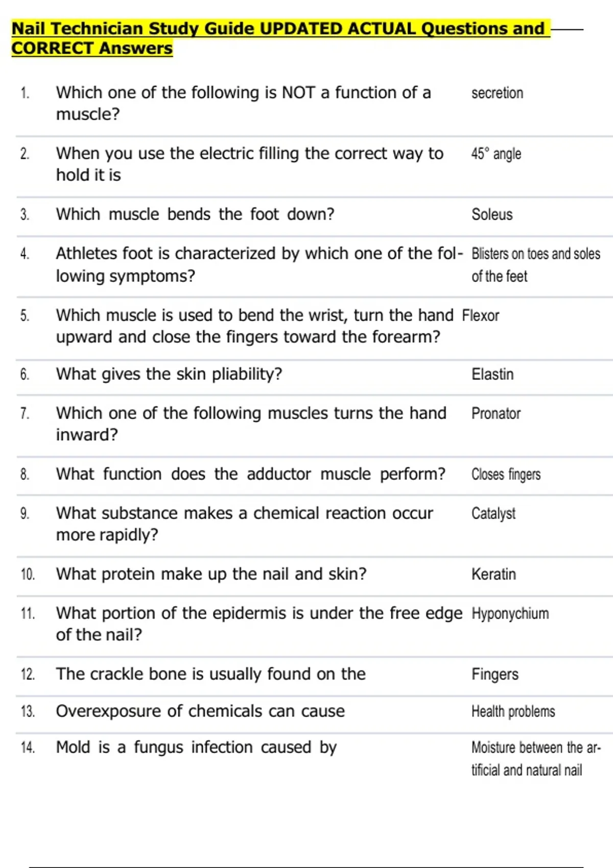
Task: Click the question "Which muscle bends the foot down?"
Action: (x=195, y=214)
